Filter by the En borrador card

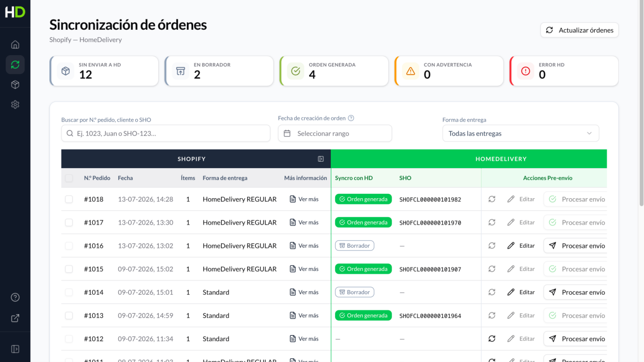pyautogui.click(x=219, y=71)
